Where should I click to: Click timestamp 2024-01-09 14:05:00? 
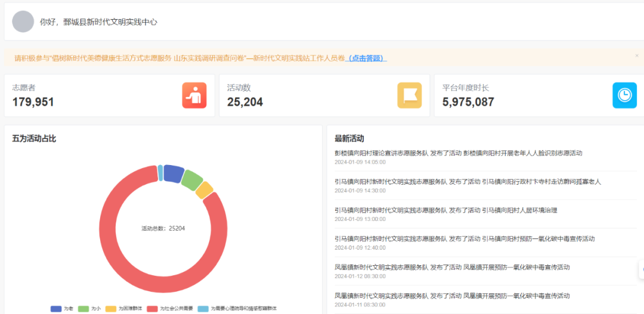click(360, 162)
